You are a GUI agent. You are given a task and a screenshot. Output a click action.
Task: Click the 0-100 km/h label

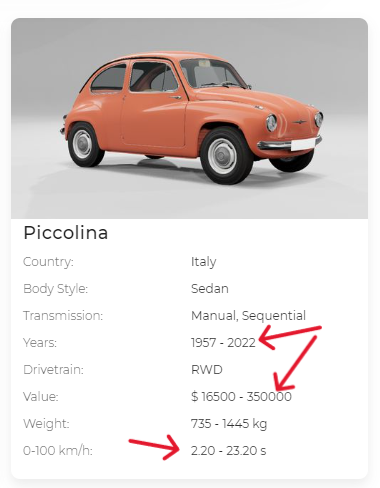pos(58,451)
